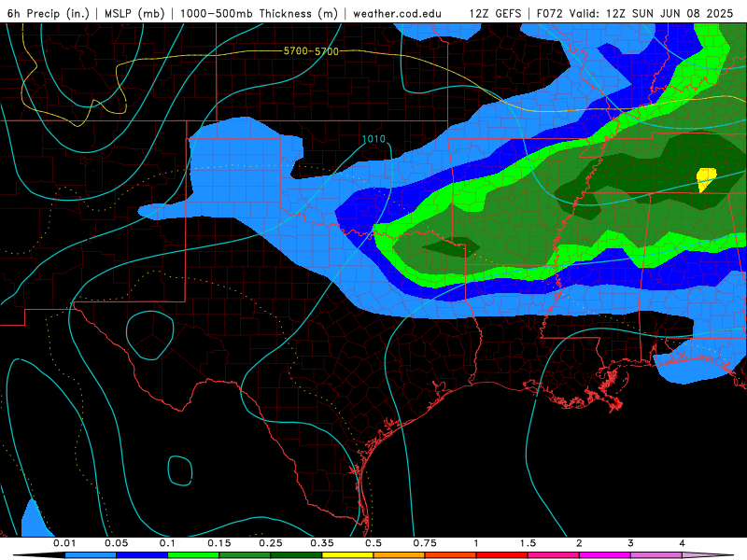Click the 0.15 legend value
Image resolution: width=747 pixels, height=560 pixels.
point(219,543)
